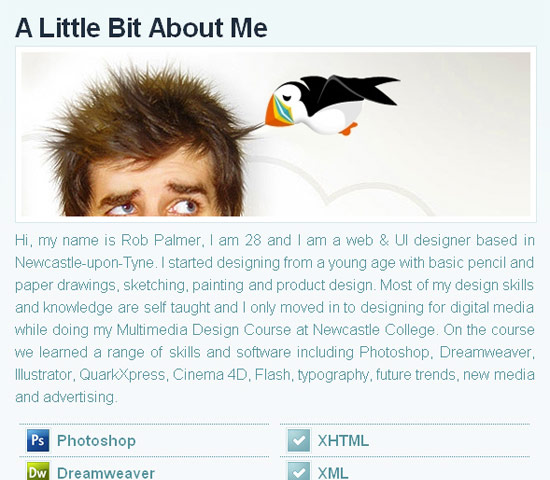Click "Newcastle-upon-Tyne" in the bio text

click(84, 263)
